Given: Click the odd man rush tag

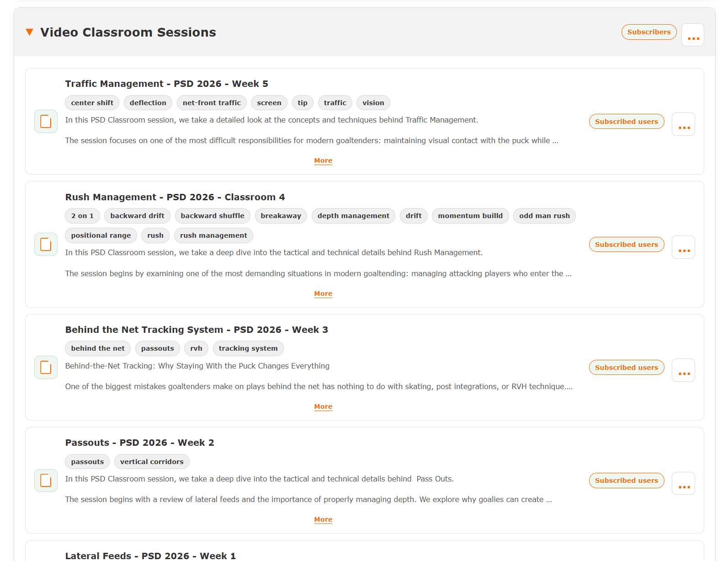Looking at the screenshot, I should point(544,216).
